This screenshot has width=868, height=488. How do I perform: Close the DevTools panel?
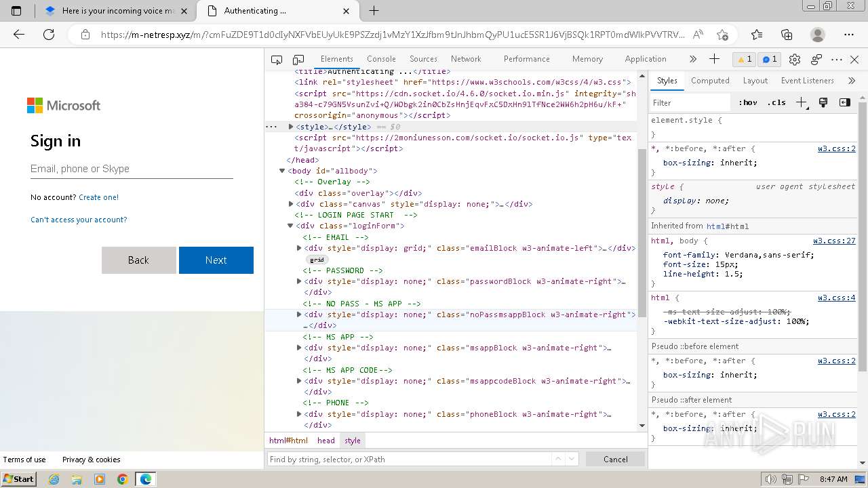854,60
